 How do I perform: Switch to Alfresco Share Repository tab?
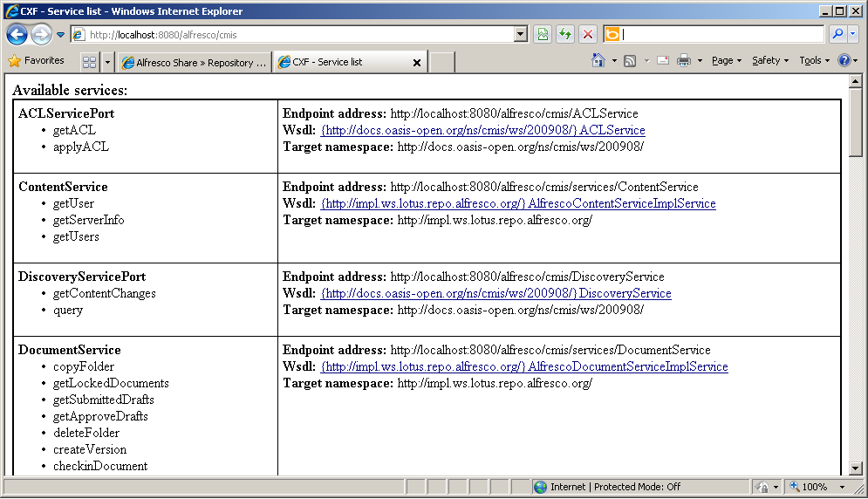195,63
